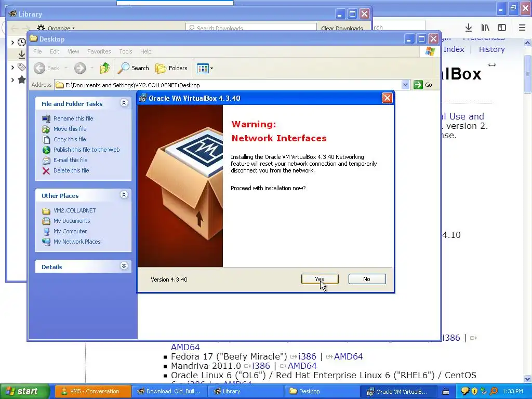
Task: Expand Tags tree node in Library
Action: coord(12,67)
